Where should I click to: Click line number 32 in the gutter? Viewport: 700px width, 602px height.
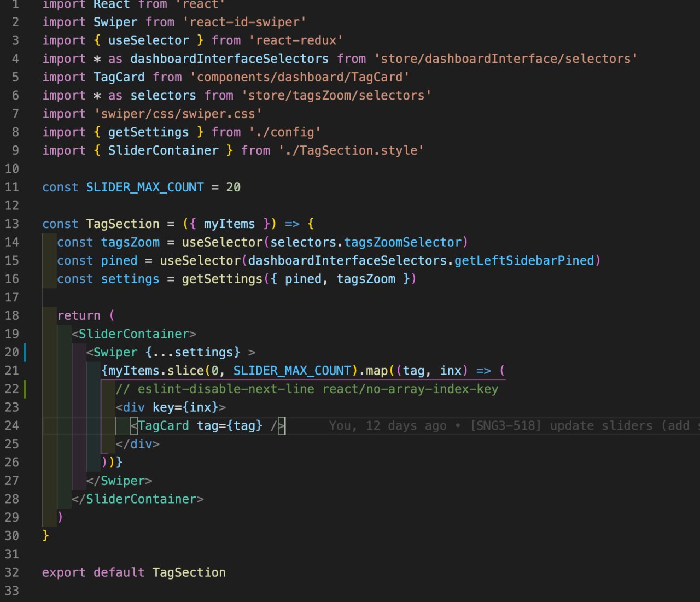(11, 572)
